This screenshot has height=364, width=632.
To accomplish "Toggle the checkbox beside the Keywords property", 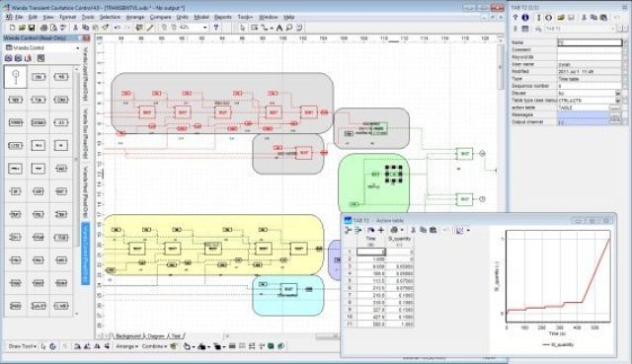I will click(x=625, y=57).
